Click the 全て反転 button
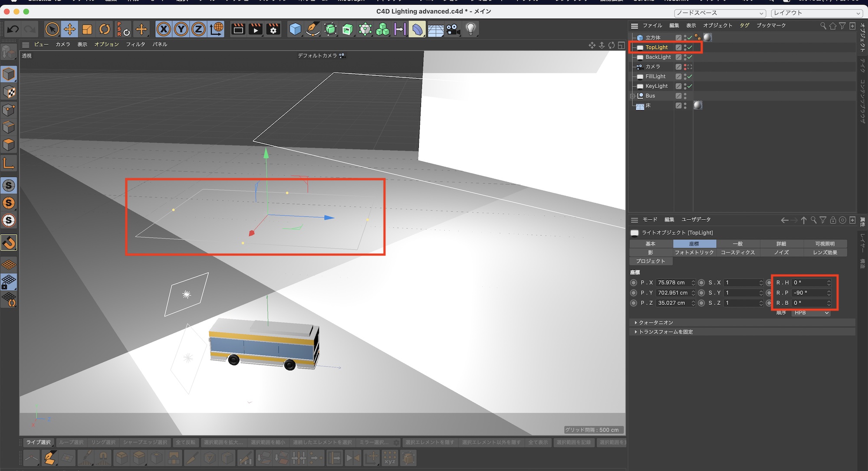 click(x=185, y=442)
